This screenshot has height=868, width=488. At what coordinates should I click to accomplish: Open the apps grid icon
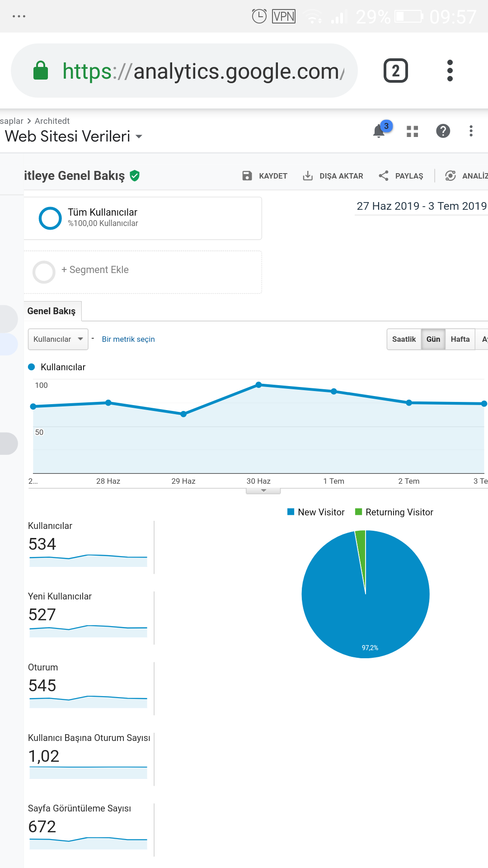[412, 131]
